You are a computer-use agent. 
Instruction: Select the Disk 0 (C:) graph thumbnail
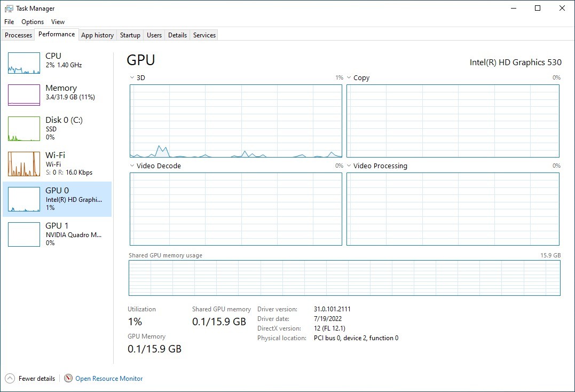click(24, 129)
